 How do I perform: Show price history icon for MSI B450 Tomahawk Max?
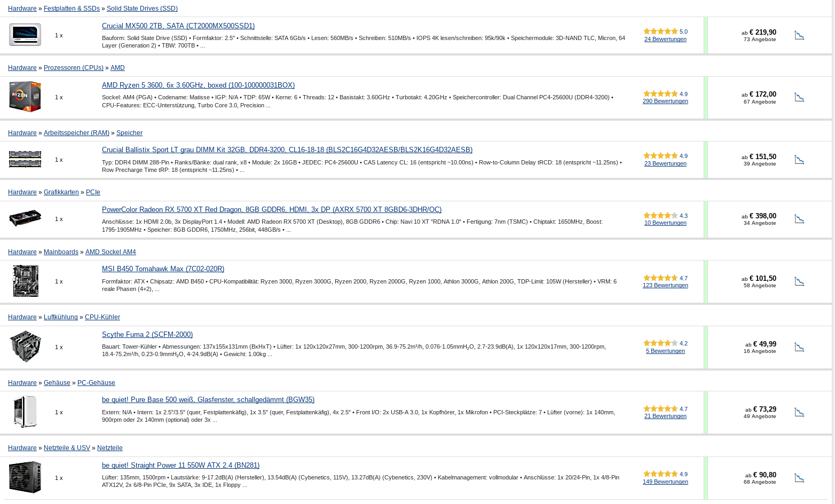799,281
